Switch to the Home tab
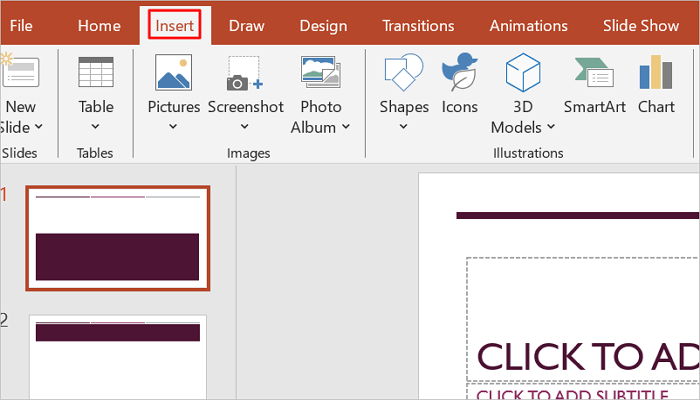Screen dimensions: 700x400 click(x=99, y=26)
